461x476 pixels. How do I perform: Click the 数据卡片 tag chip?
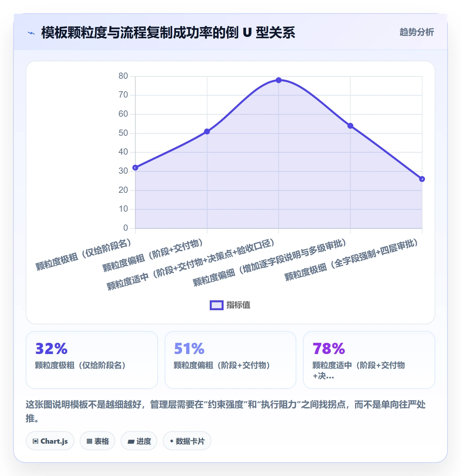tap(187, 441)
